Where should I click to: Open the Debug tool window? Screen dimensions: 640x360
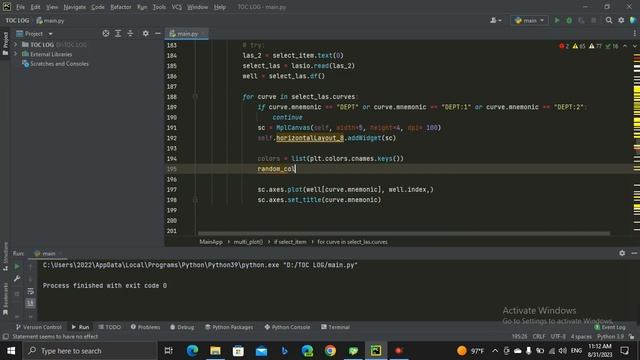[x=182, y=327]
